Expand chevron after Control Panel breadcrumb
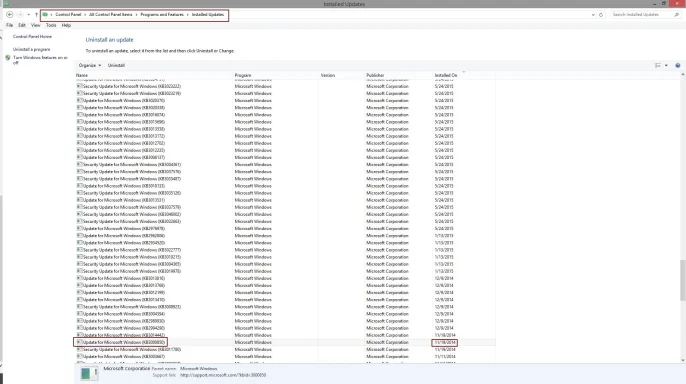686x384 pixels. tap(85, 15)
